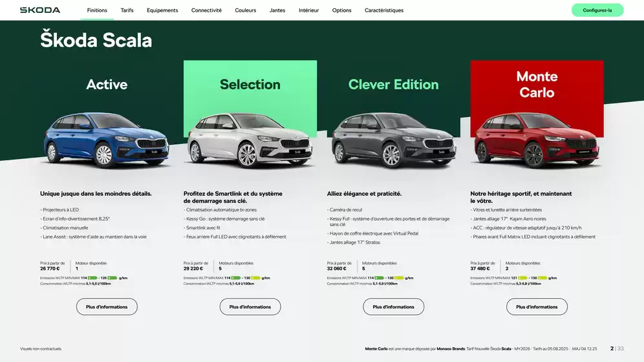644x362 pixels.
Task: Select the red Monte Carlo car image
Action: tap(537, 140)
